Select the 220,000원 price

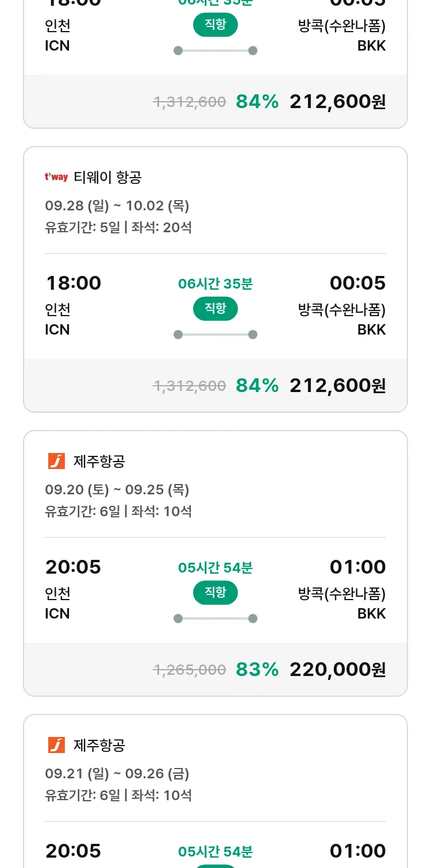tap(337, 669)
